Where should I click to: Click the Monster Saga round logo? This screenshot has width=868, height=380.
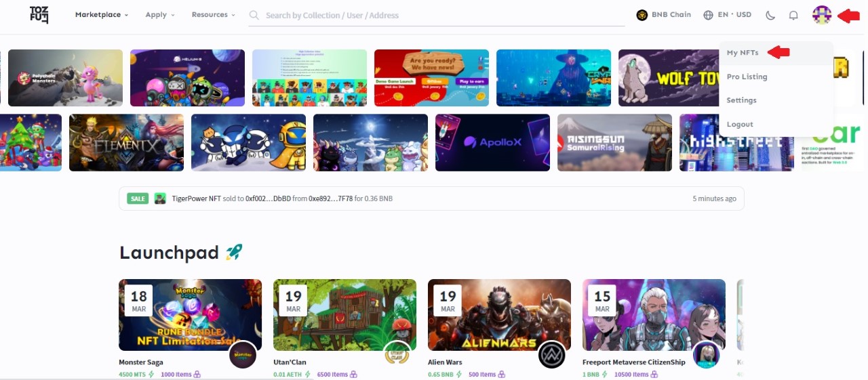point(243,354)
